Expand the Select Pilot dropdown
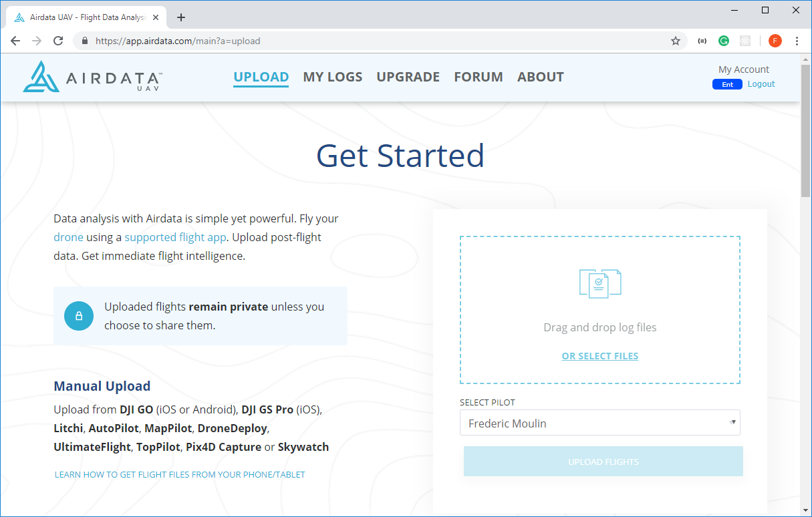This screenshot has width=812, height=517. click(600, 423)
